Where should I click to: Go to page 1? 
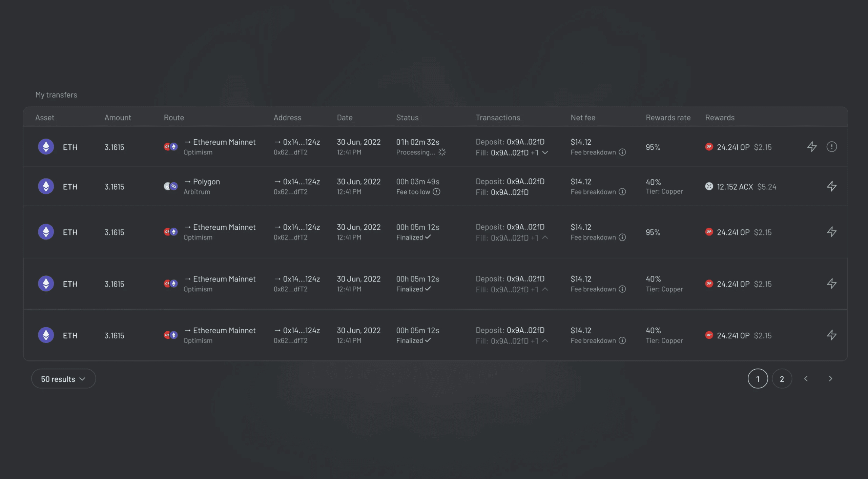coord(758,378)
